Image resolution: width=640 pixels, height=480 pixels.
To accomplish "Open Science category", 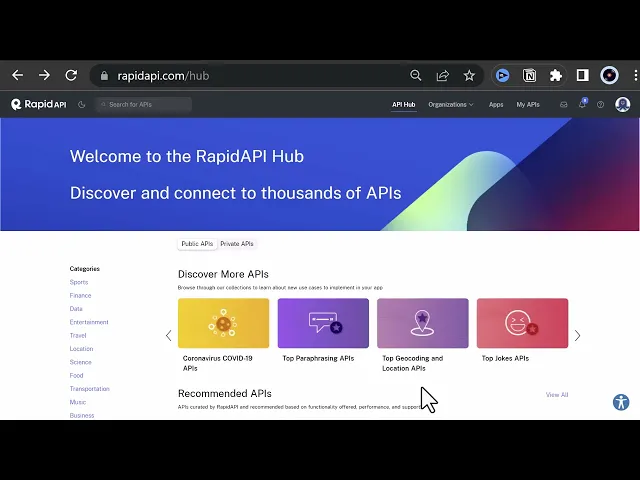I will pos(80,362).
